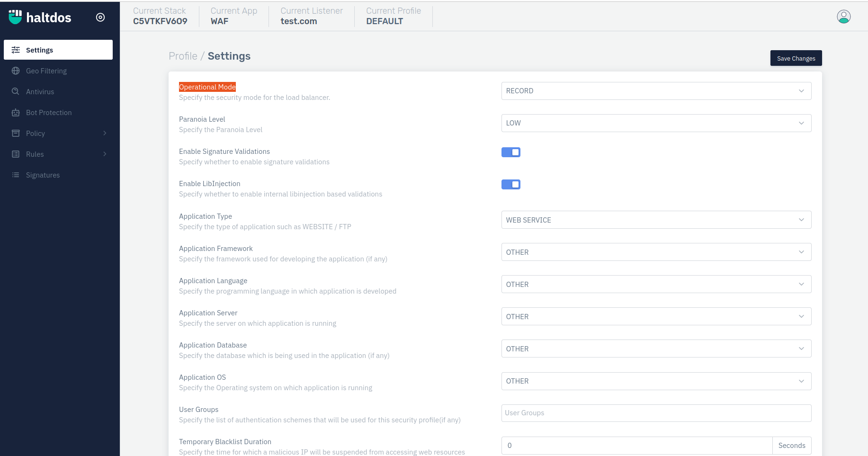Click the Profile breadcrumb link

(x=183, y=56)
